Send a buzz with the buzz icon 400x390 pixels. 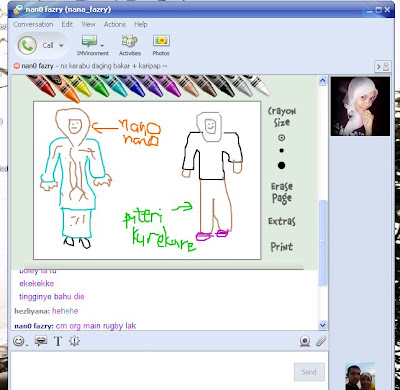coord(74,341)
